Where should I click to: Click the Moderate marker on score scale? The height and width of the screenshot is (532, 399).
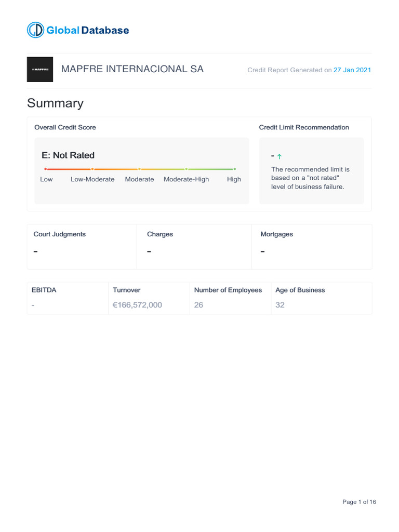coord(139,169)
